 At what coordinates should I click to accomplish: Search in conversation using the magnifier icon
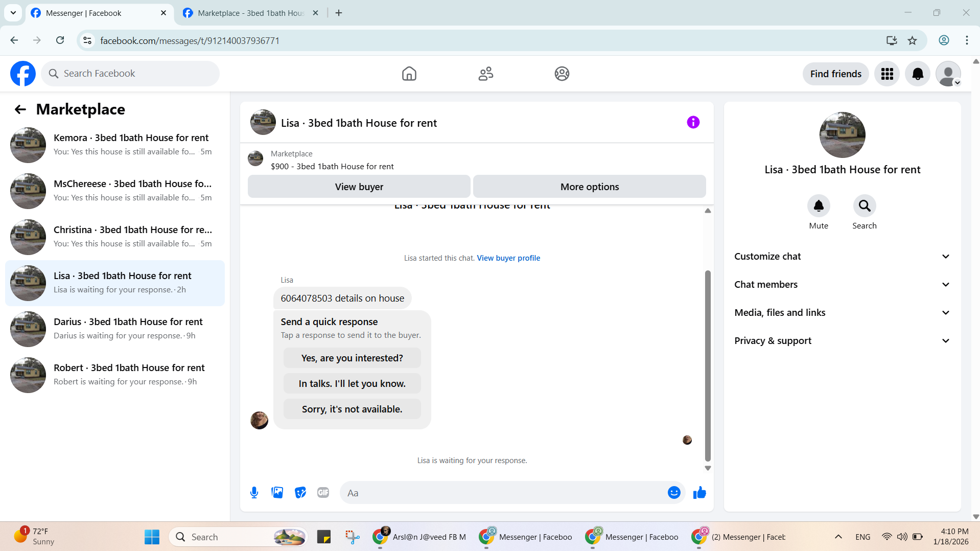(x=865, y=206)
